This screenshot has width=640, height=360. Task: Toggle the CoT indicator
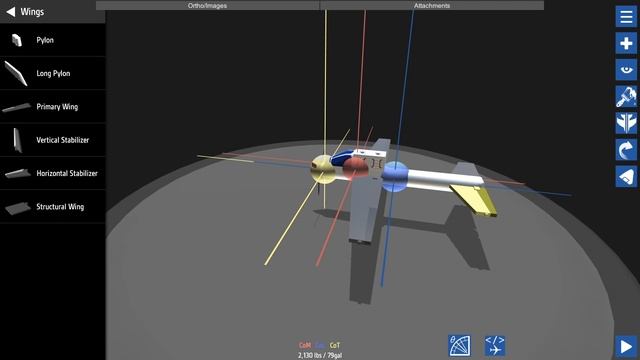pyautogui.click(x=335, y=345)
